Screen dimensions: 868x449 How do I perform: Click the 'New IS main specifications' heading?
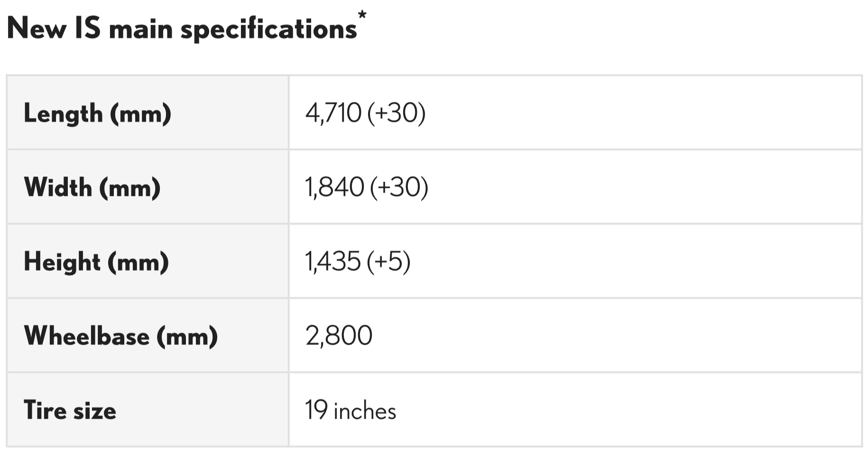pos(182,28)
